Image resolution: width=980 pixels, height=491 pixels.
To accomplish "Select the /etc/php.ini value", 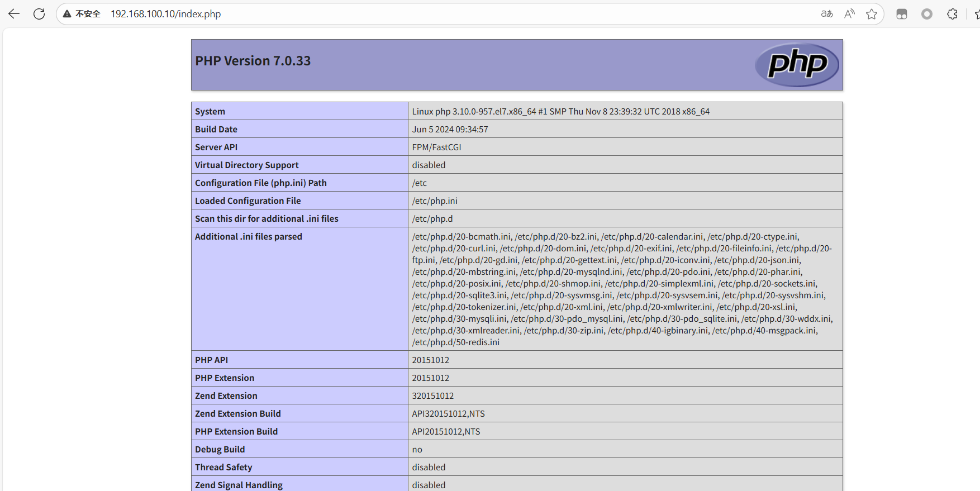I will (x=435, y=201).
